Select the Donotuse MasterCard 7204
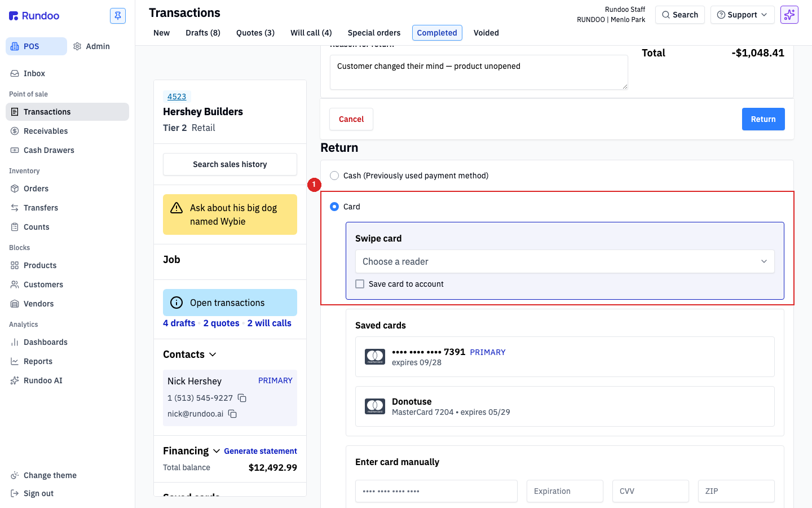 (x=564, y=406)
